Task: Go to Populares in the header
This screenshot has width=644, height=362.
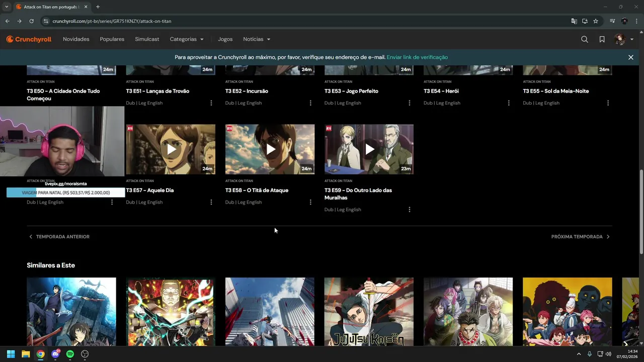Action: [112, 39]
